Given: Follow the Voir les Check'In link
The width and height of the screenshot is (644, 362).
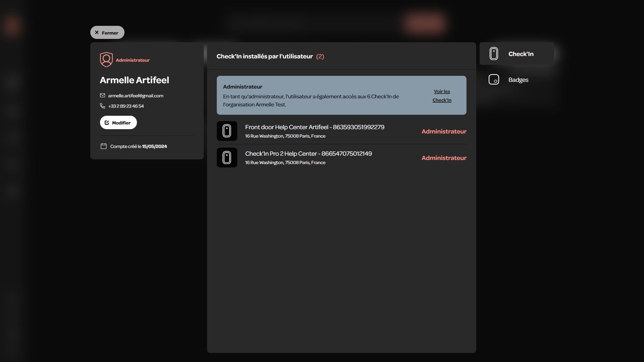Looking at the screenshot, I should pos(442,96).
